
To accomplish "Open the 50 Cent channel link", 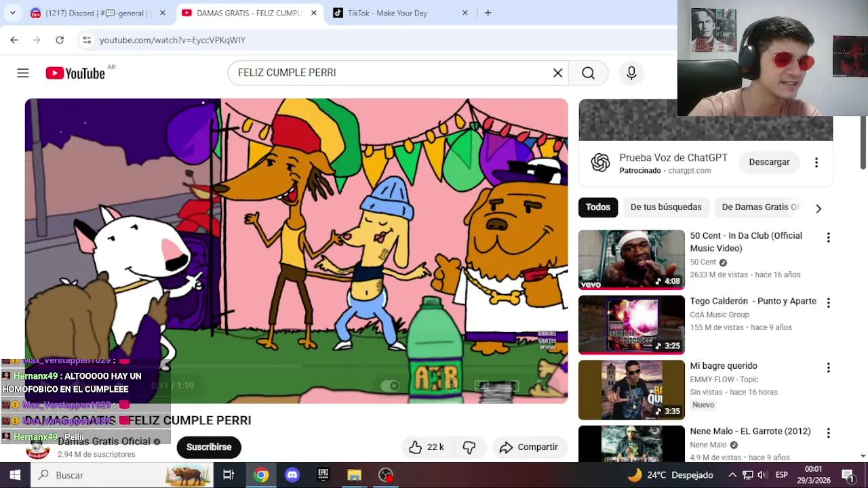I will coord(703,262).
